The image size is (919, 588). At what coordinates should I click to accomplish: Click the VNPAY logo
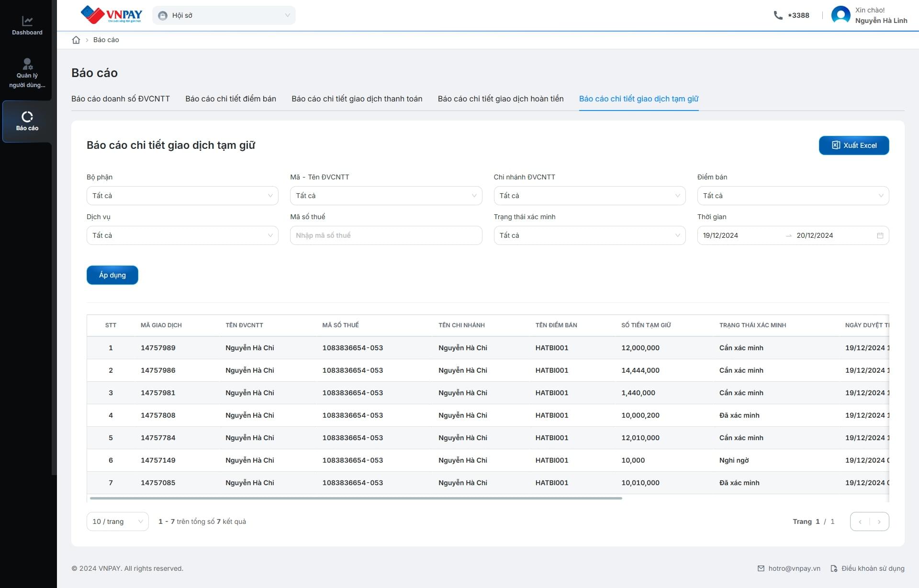(112, 15)
